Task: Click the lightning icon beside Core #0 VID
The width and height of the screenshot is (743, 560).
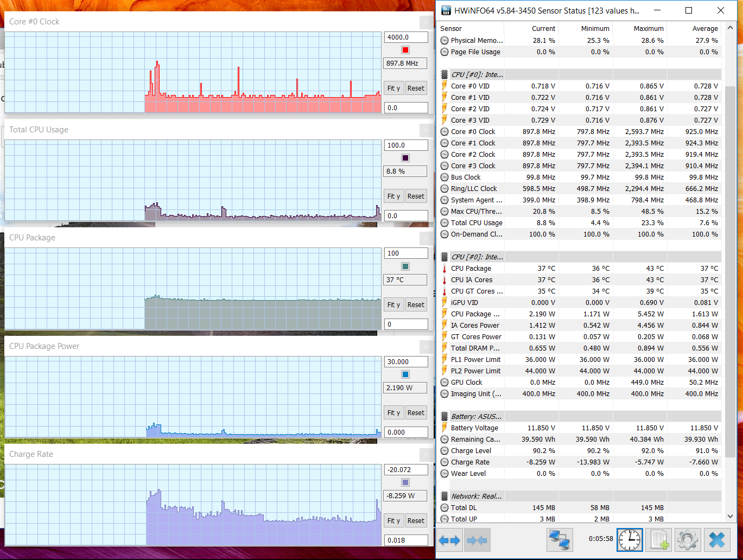Action: tap(444, 86)
